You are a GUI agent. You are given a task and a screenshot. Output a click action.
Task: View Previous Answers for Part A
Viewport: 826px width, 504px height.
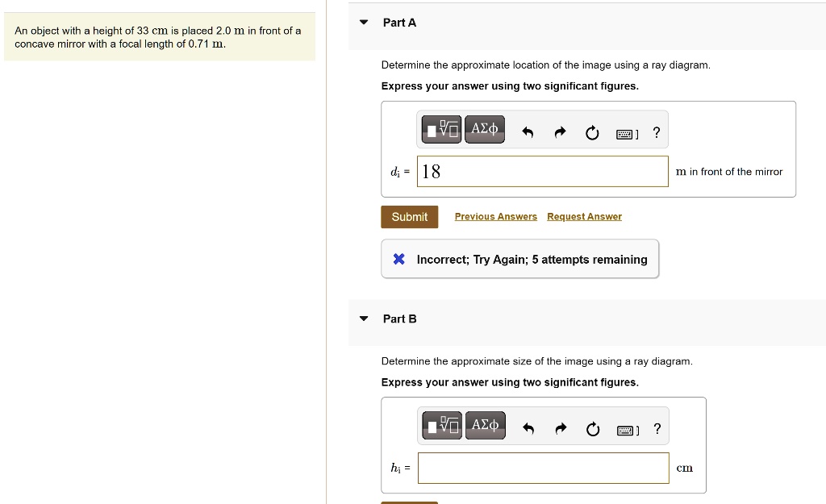(x=496, y=216)
